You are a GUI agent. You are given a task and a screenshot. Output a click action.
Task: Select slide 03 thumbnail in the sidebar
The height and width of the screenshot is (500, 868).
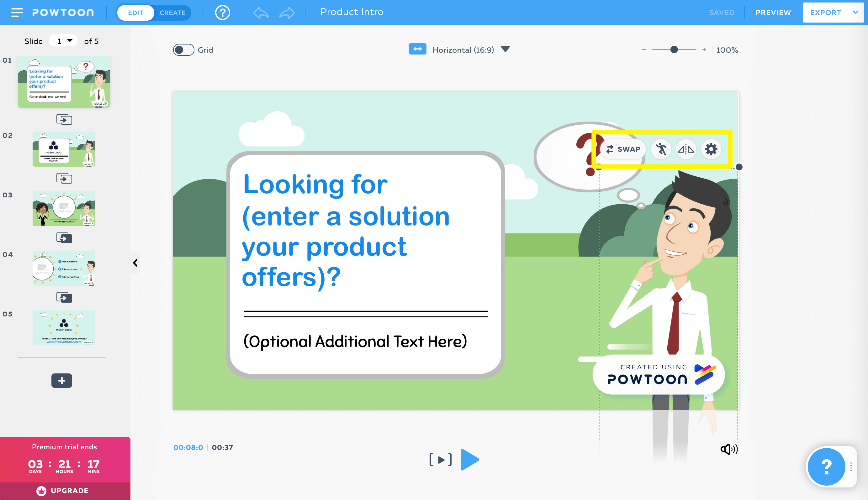(x=64, y=208)
